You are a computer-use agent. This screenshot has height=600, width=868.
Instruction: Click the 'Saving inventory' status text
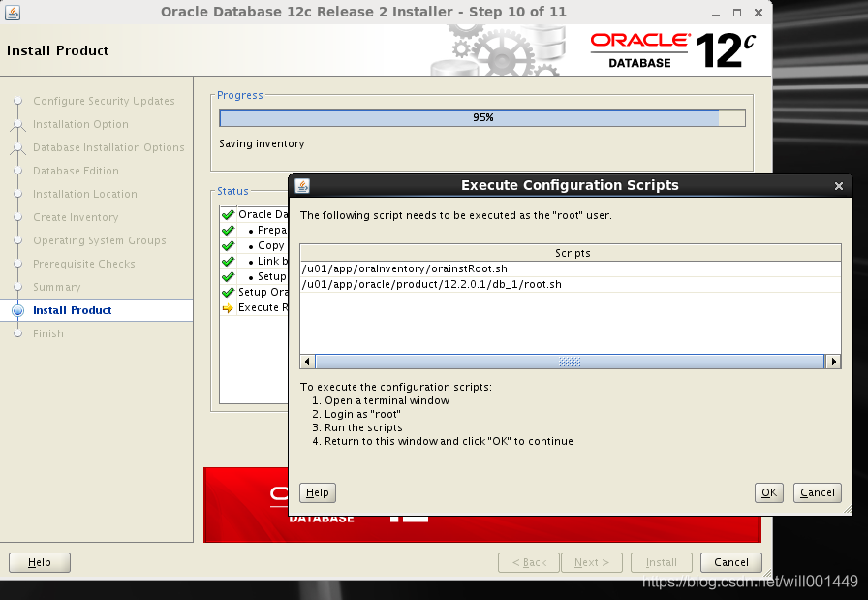[262, 143]
